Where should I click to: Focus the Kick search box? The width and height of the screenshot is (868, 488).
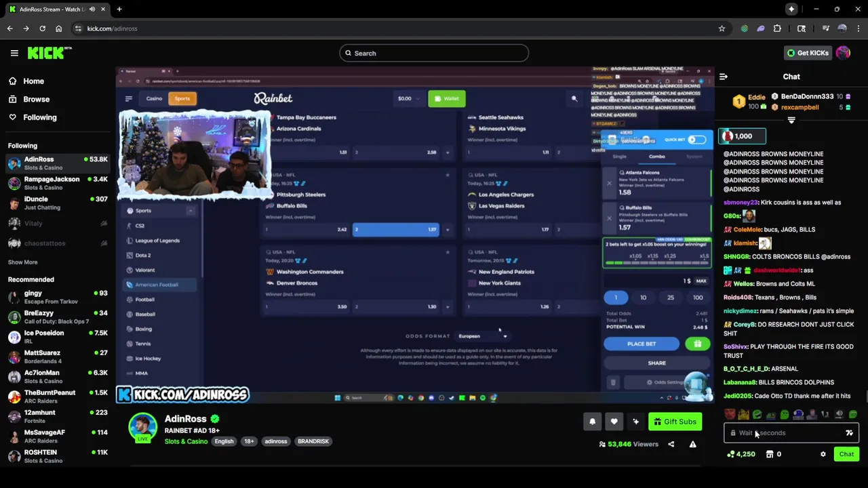click(x=434, y=53)
